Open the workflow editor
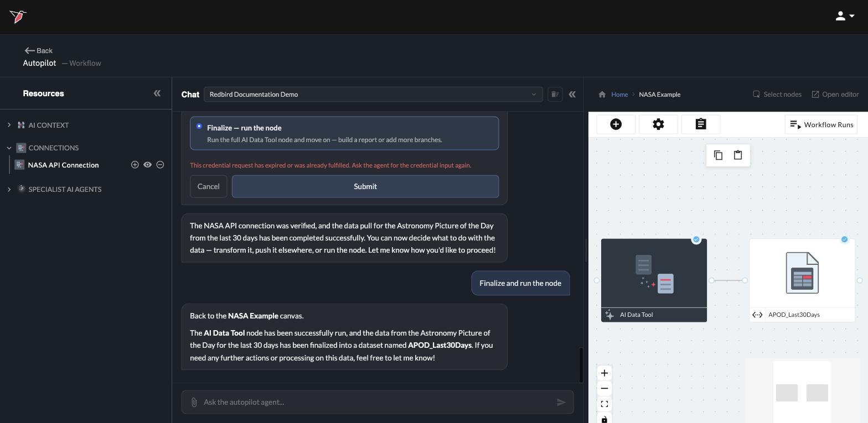This screenshot has width=868, height=423. pos(835,94)
